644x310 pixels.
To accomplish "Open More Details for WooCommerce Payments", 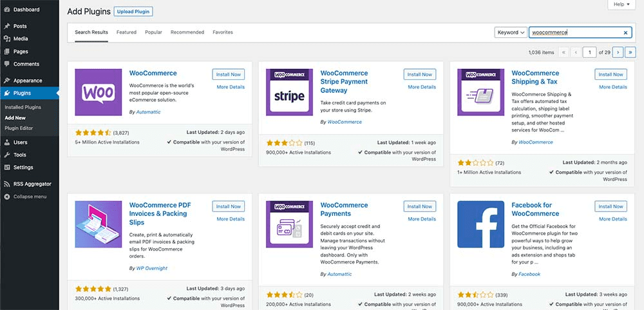I will point(422,219).
